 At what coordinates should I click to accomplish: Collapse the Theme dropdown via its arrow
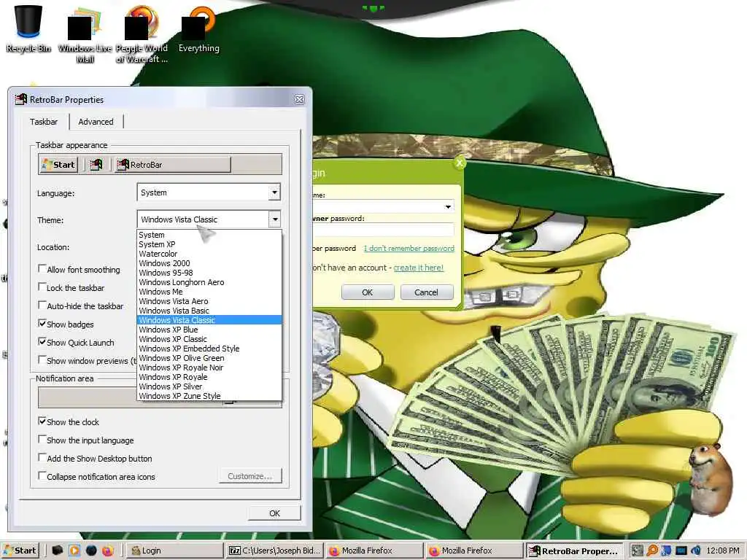click(274, 219)
